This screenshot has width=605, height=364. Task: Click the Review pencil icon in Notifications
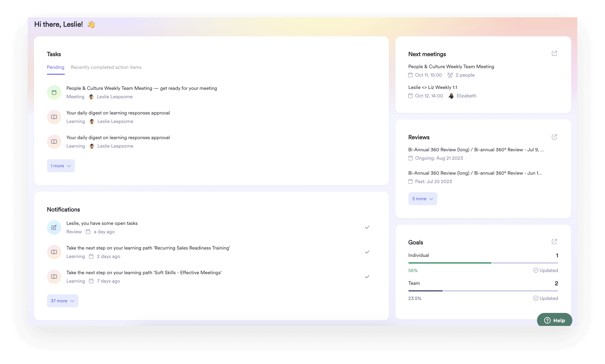pyautogui.click(x=54, y=227)
